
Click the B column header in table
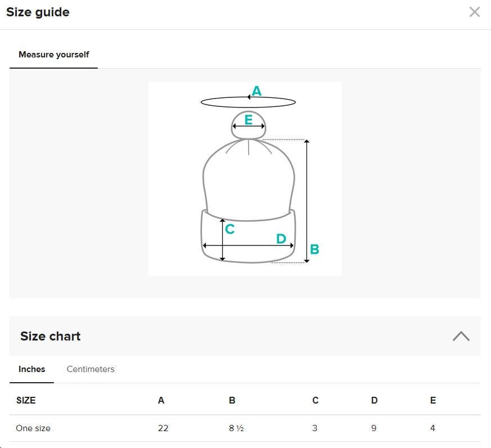coord(232,401)
